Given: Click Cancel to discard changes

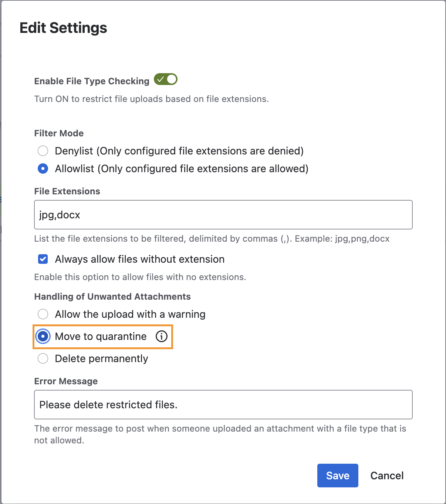Looking at the screenshot, I should click(x=387, y=476).
